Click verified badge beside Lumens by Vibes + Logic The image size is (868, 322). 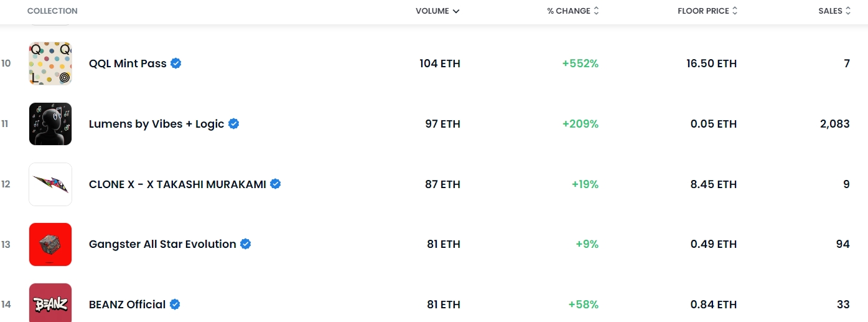coord(234,124)
